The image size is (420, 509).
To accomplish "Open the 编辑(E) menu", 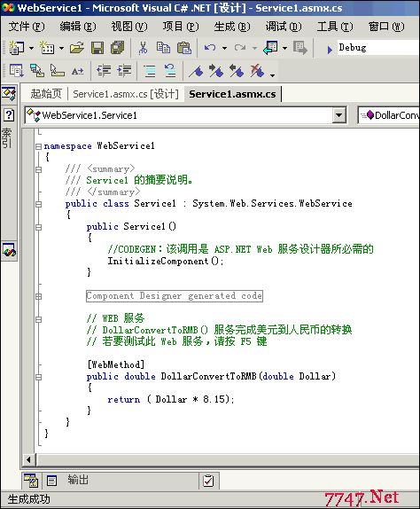I will (x=78, y=27).
